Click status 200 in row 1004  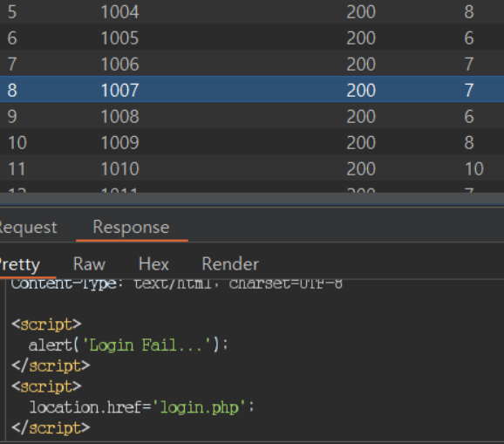pyautogui.click(x=361, y=12)
